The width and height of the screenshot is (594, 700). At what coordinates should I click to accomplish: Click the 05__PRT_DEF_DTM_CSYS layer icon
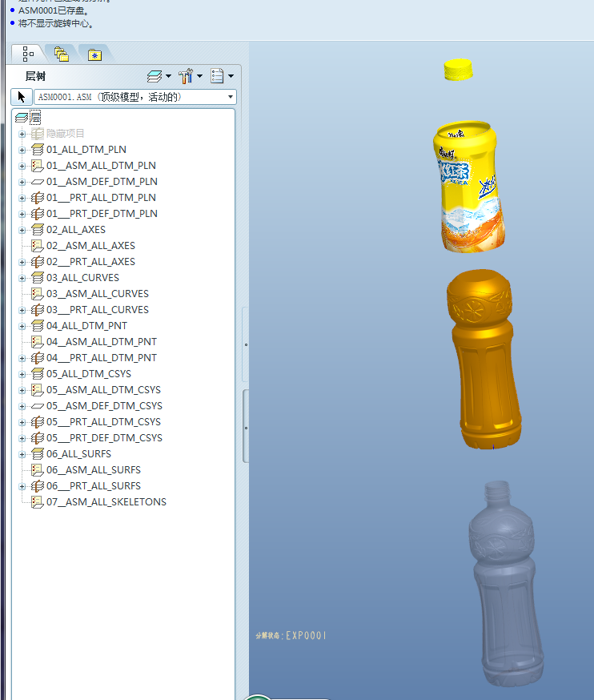click(38, 438)
